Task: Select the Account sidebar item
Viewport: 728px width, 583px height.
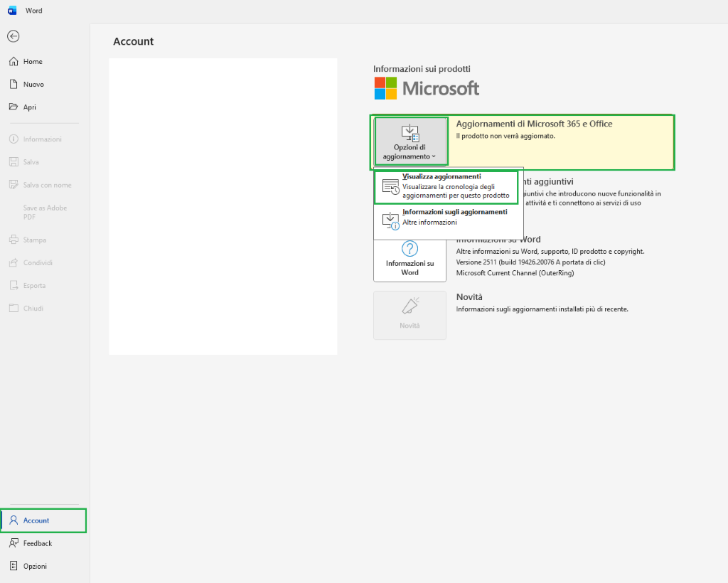Action: [43, 520]
